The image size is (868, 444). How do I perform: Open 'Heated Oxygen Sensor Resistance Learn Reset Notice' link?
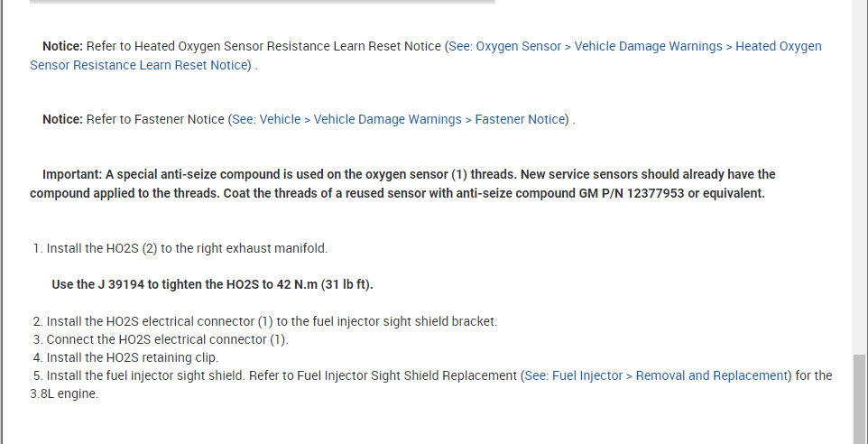point(778,46)
